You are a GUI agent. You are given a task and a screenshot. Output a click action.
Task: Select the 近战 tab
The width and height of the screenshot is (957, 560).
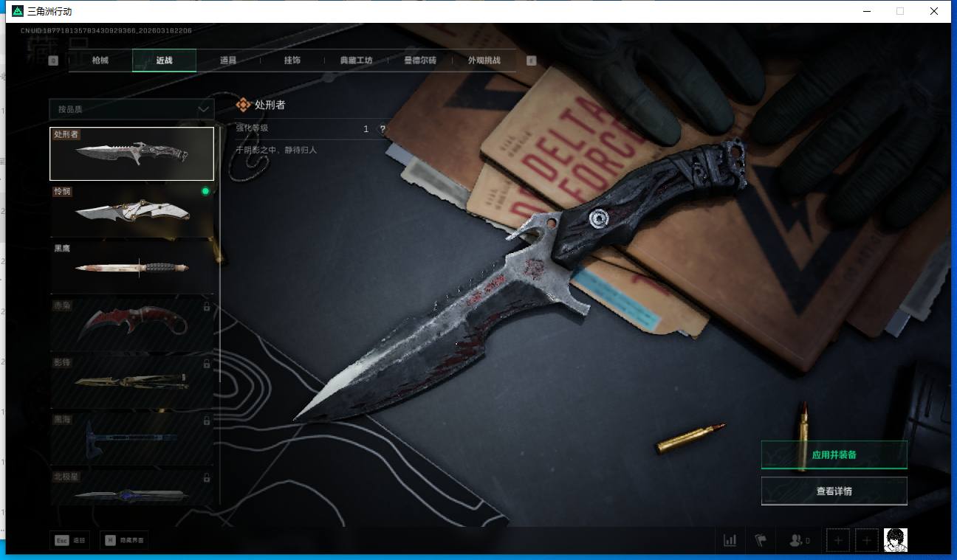point(164,61)
